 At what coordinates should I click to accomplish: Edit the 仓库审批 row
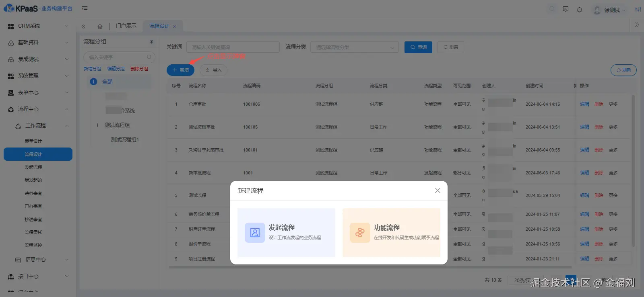584,104
